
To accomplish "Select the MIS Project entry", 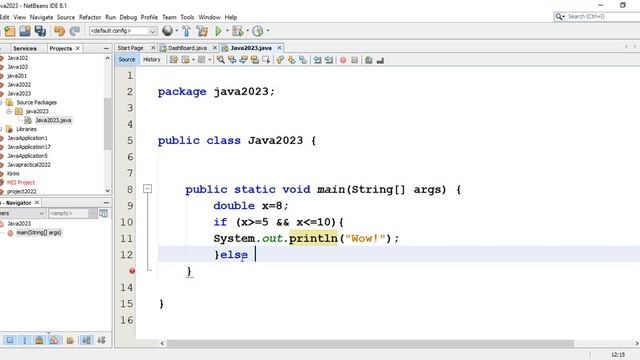I will point(20,182).
